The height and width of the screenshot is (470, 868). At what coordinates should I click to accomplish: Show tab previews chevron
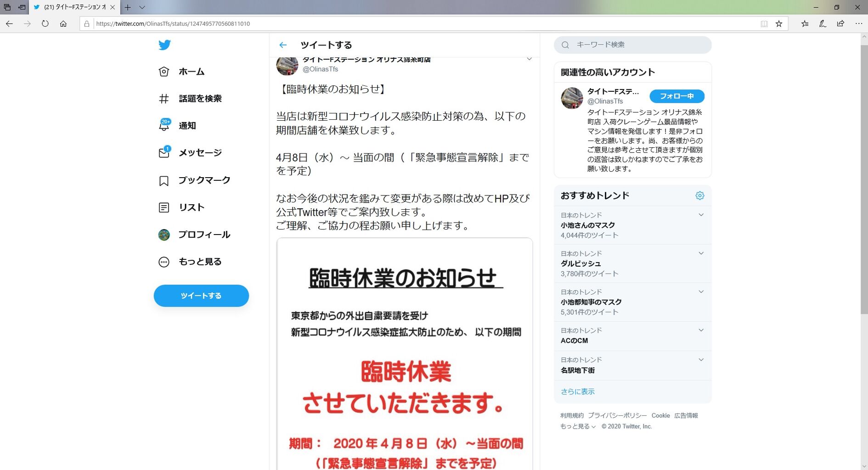[x=142, y=7]
